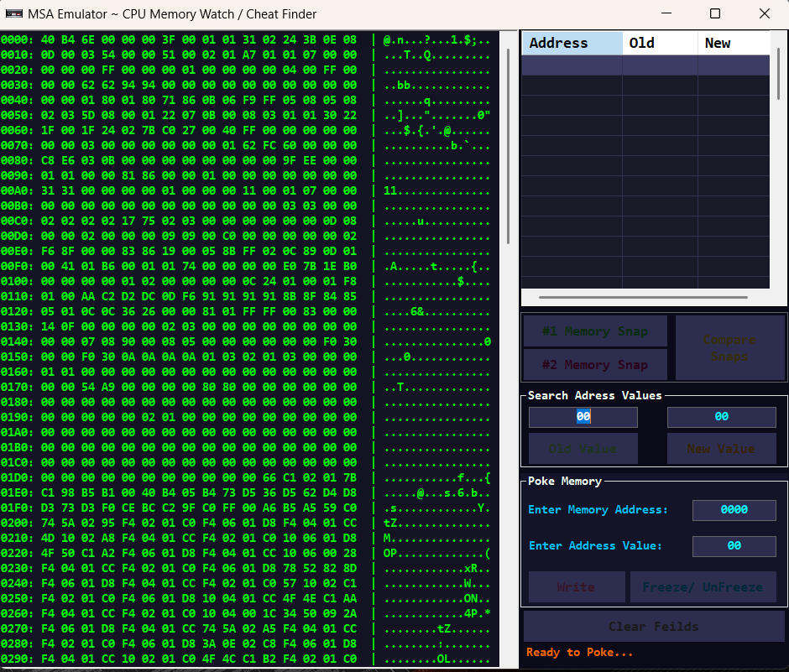Click memory row address 00C0:
789x672 pixels.
pos(17,221)
